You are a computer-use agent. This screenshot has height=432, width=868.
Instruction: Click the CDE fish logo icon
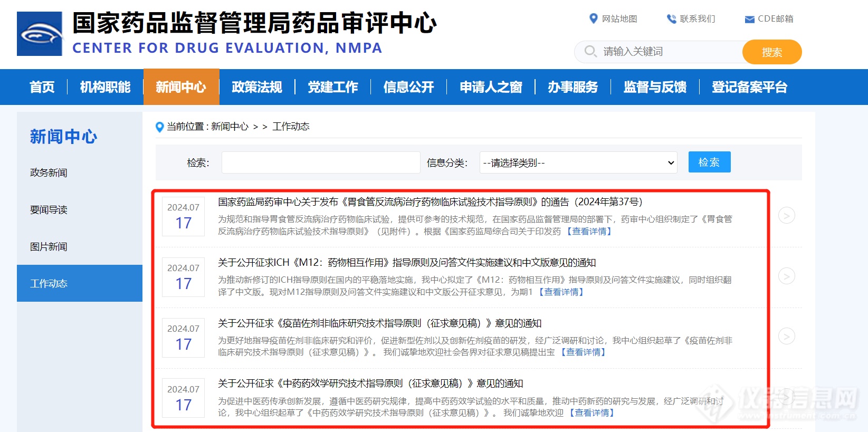(40, 34)
